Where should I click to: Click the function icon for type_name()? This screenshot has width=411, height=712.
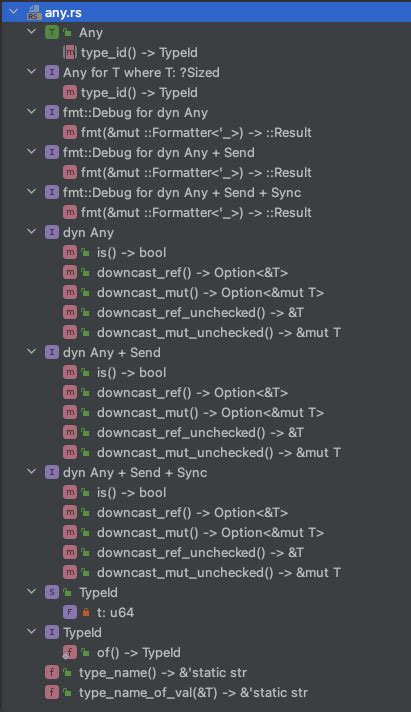pyautogui.click(x=52, y=672)
